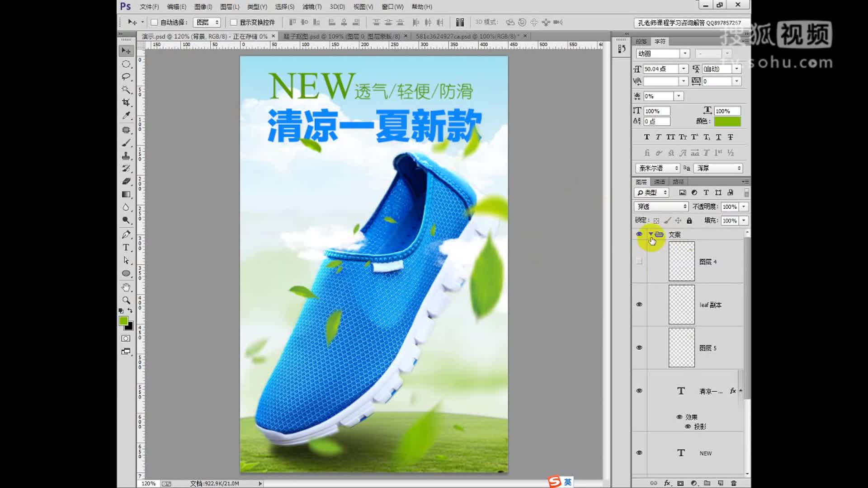Screen dimensions: 868x488
Task: Select the Zoom magnifier tool
Action: pos(126,300)
